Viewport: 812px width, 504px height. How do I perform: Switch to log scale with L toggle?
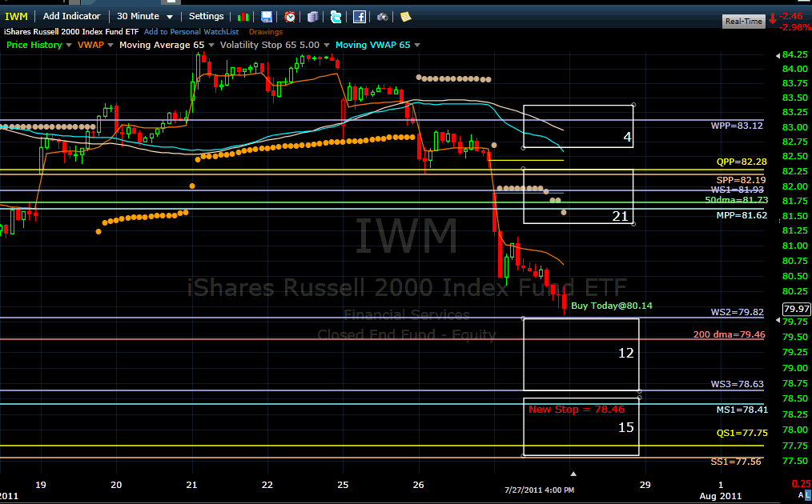tap(808, 496)
